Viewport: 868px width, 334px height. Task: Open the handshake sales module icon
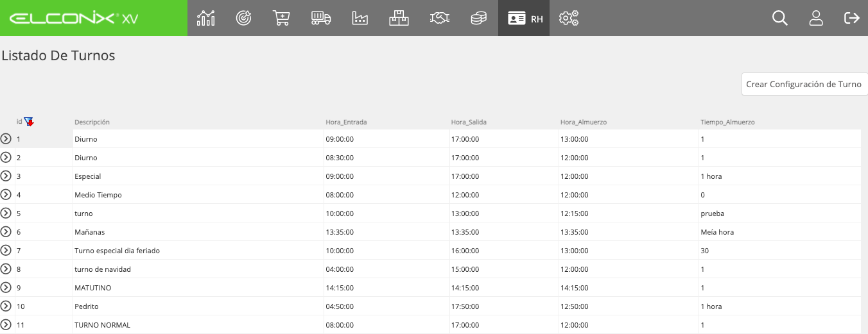click(x=439, y=18)
